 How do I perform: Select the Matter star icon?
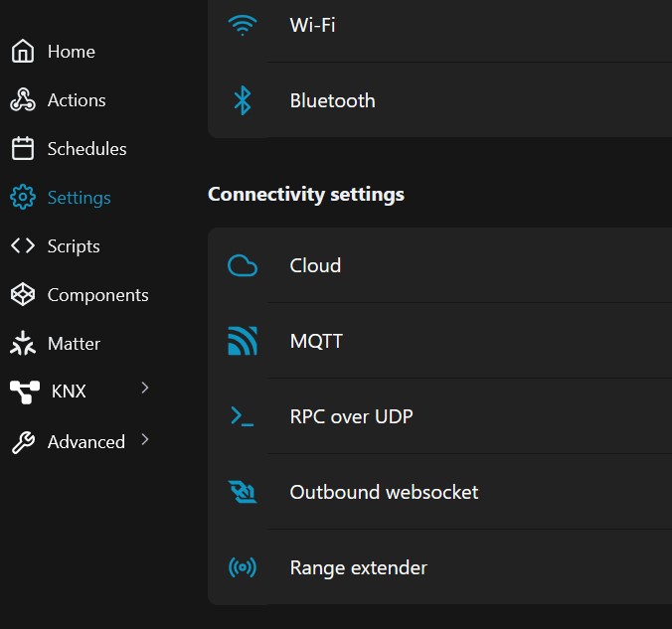click(x=22, y=343)
